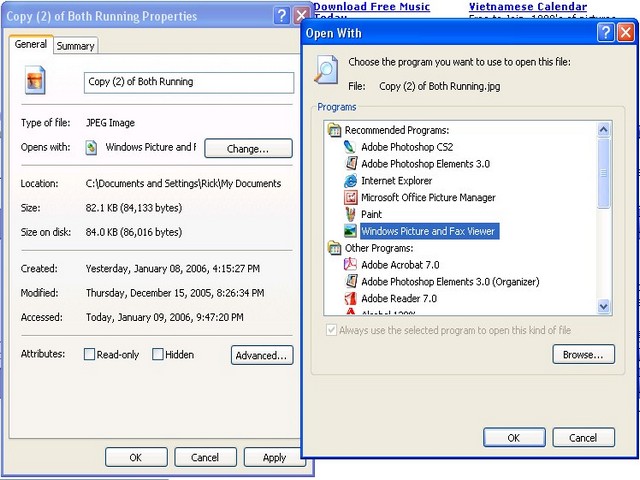Select 'Paint' in the program list

click(371, 214)
